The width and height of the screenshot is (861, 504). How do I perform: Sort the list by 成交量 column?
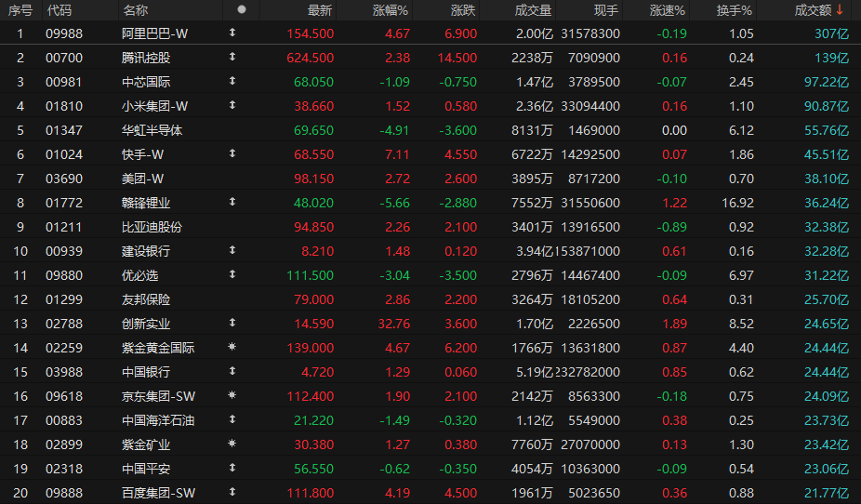pos(533,10)
